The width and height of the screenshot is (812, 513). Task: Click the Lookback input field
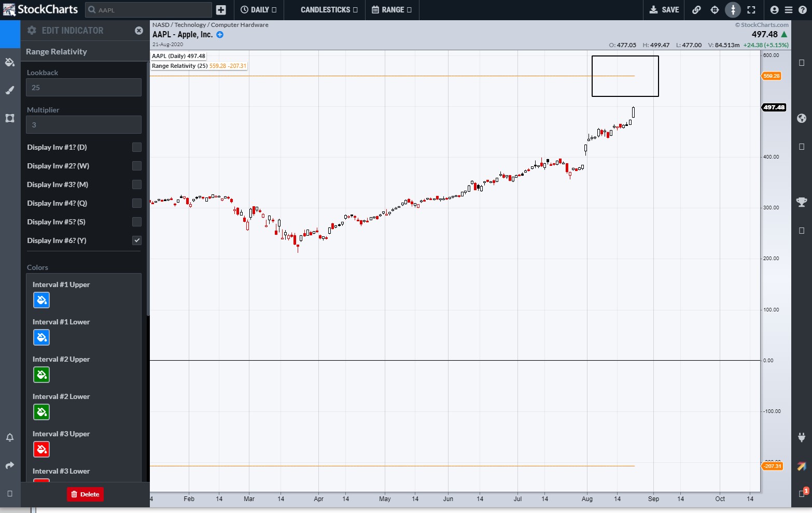(83, 88)
